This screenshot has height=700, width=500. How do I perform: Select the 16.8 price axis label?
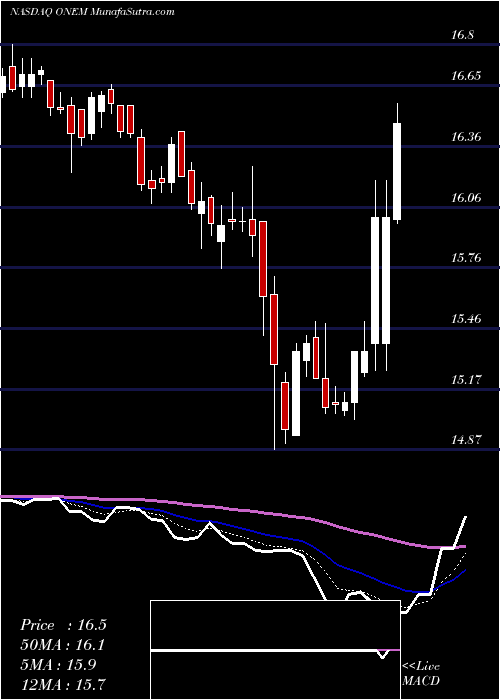(x=462, y=35)
